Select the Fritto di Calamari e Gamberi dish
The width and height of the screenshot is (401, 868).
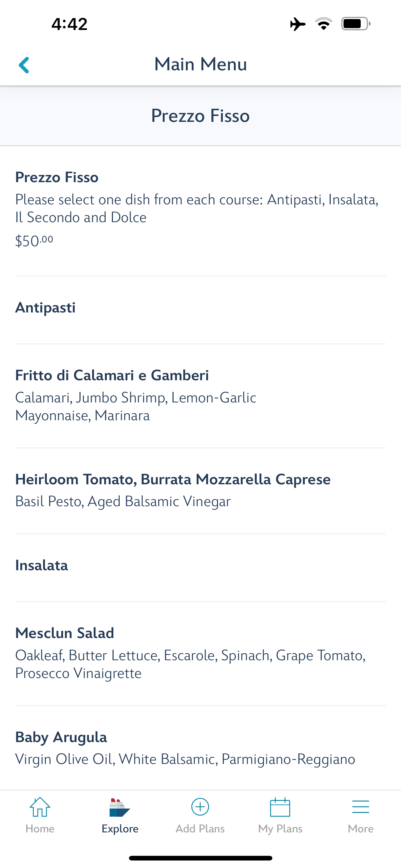112,375
